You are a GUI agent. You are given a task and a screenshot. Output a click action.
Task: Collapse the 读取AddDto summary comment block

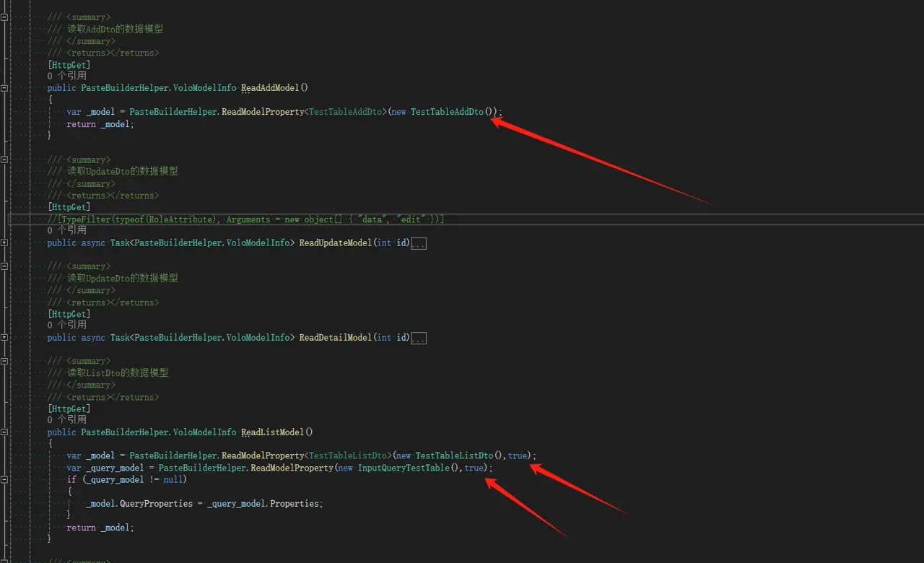(x=4, y=17)
